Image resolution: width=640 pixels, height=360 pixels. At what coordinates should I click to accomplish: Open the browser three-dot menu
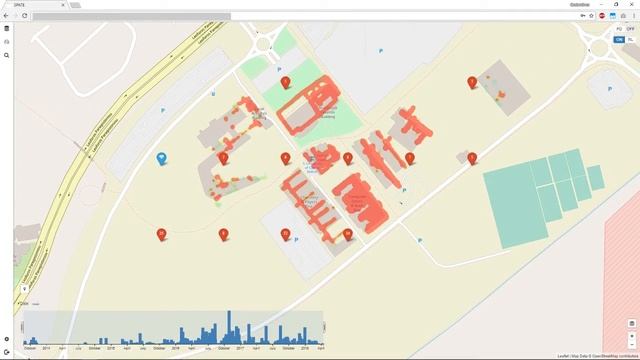pos(634,16)
